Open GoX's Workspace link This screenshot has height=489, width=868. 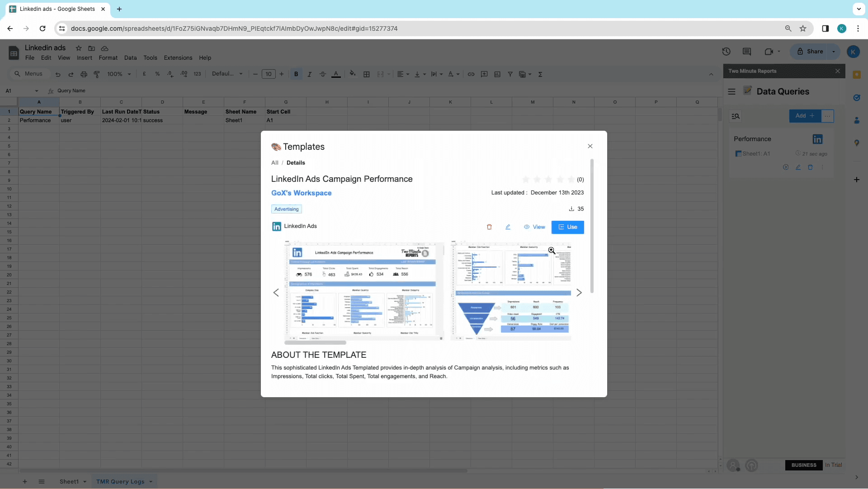tap(301, 193)
